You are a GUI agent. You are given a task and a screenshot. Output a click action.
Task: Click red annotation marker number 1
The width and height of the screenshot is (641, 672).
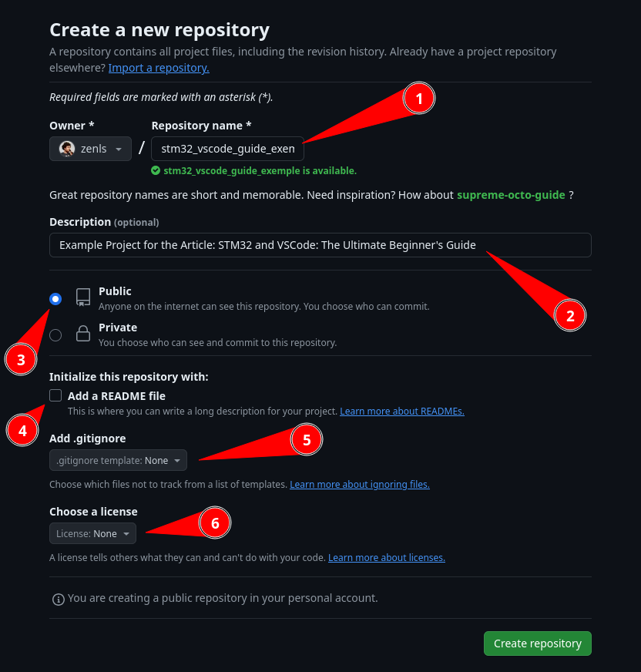419,99
